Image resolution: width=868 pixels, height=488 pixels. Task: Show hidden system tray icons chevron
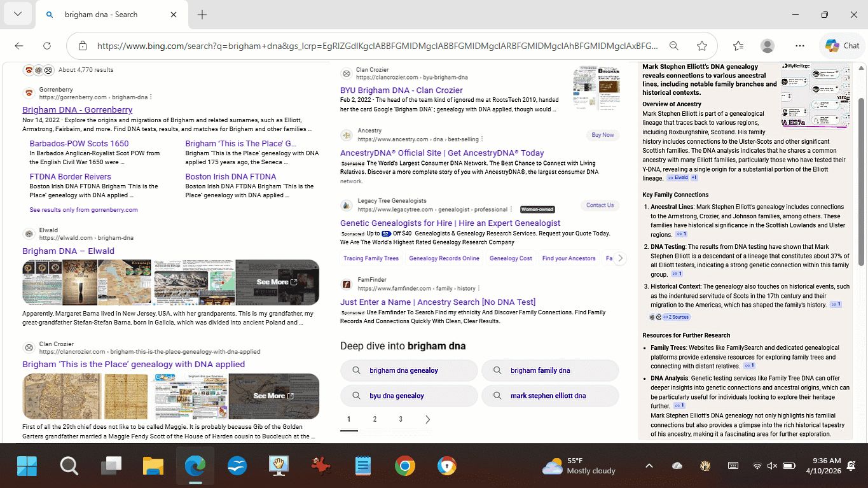pos(649,466)
